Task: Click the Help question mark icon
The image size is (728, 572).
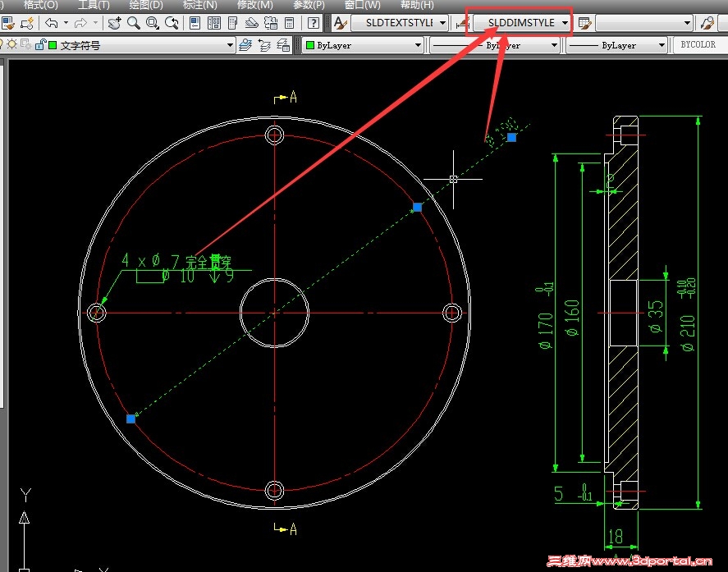Action: pyautogui.click(x=314, y=23)
